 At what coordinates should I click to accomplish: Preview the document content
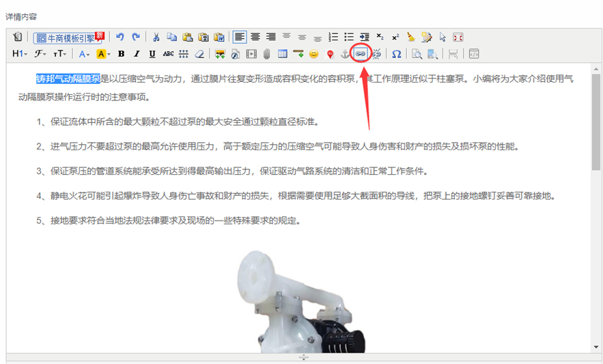(417, 54)
